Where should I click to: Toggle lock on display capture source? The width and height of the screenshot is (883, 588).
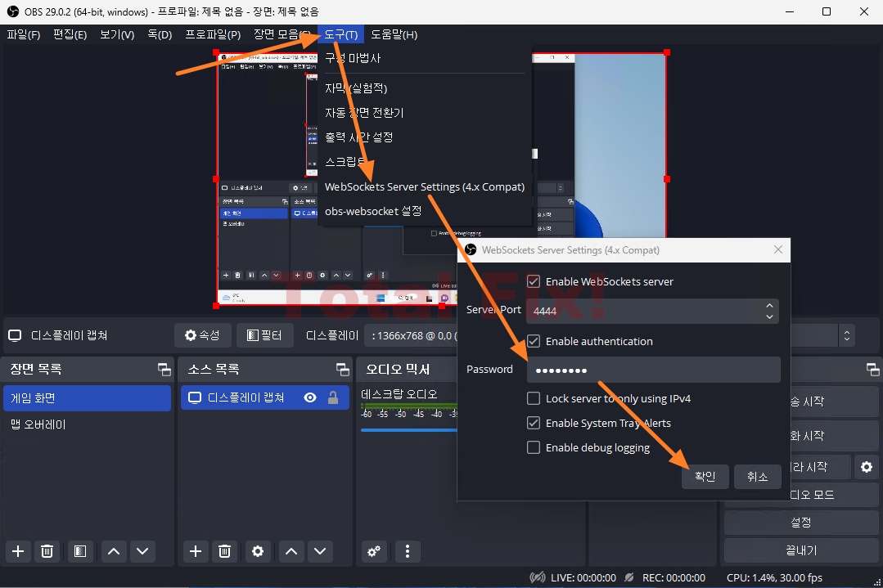point(333,397)
